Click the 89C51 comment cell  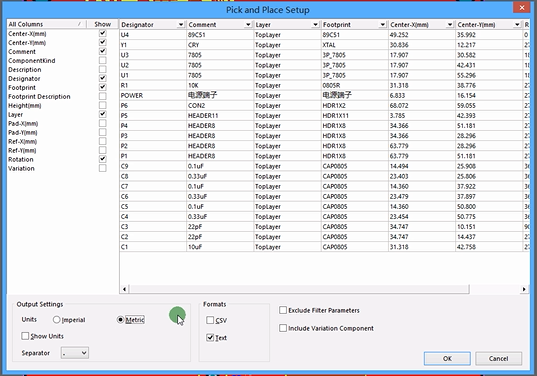220,35
